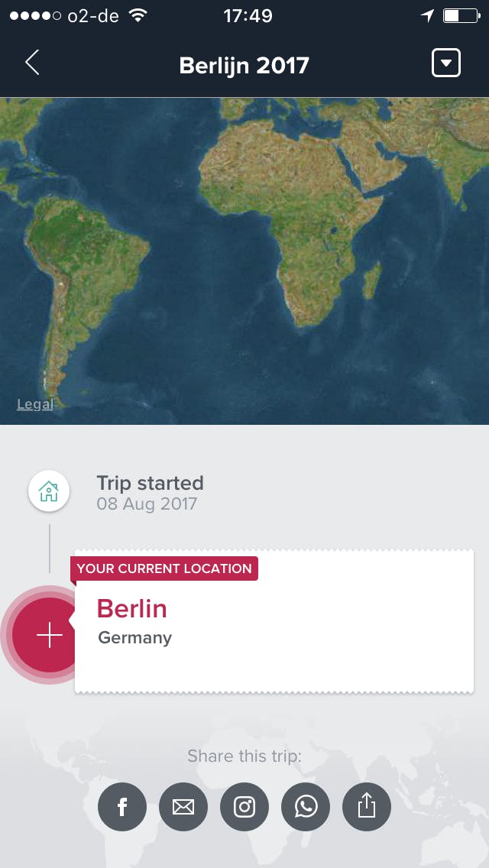The width and height of the screenshot is (489, 868).
Task: Share the trip via WhatsApp
Action: [306, 806]
